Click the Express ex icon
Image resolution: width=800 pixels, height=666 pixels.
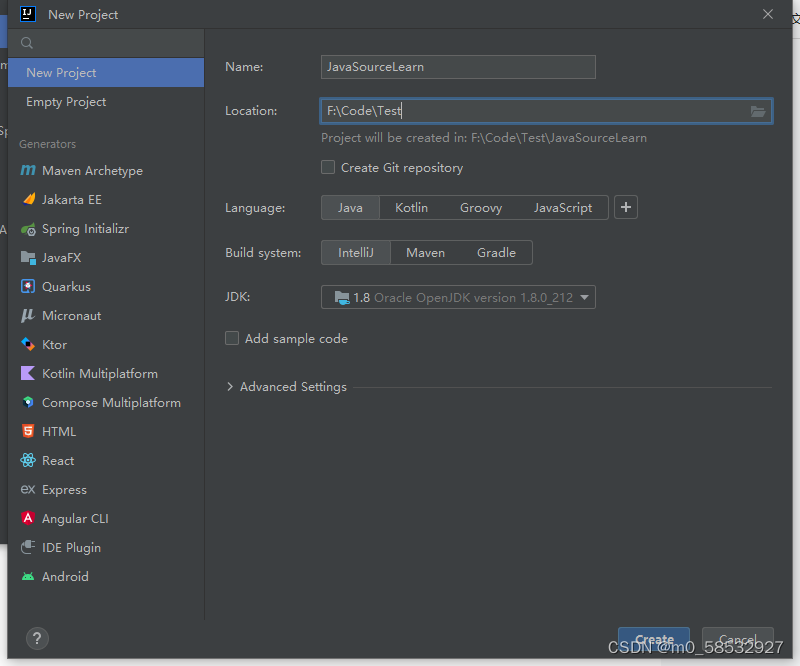point(28,489)
